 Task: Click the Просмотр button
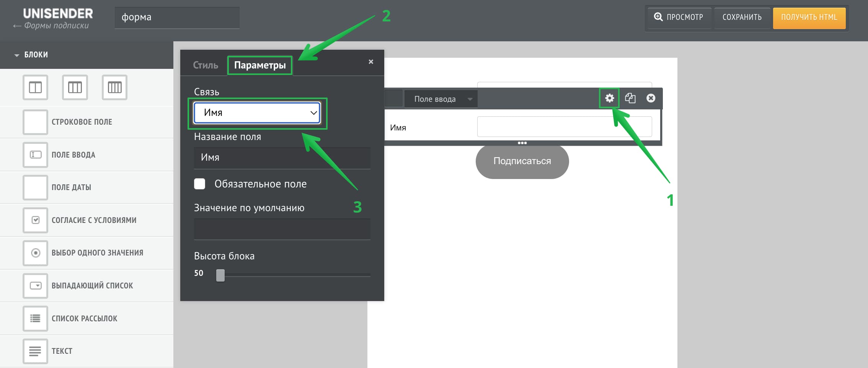point(679,17)
